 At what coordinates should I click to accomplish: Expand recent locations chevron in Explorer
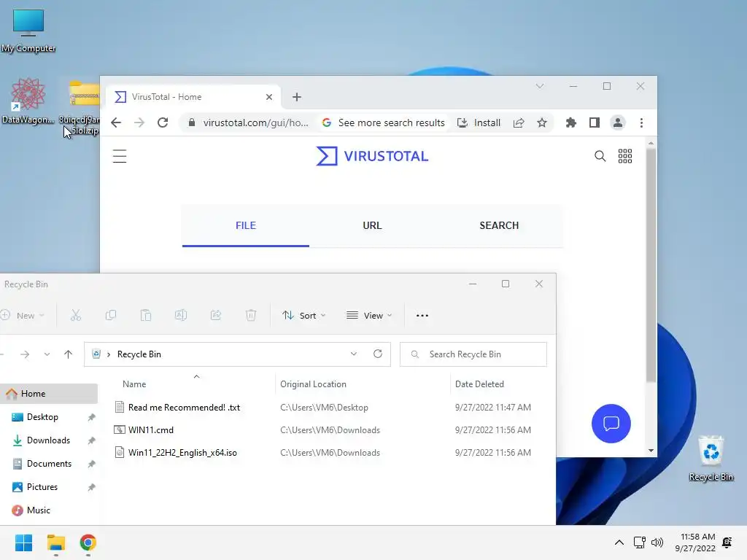click(47, 354)
